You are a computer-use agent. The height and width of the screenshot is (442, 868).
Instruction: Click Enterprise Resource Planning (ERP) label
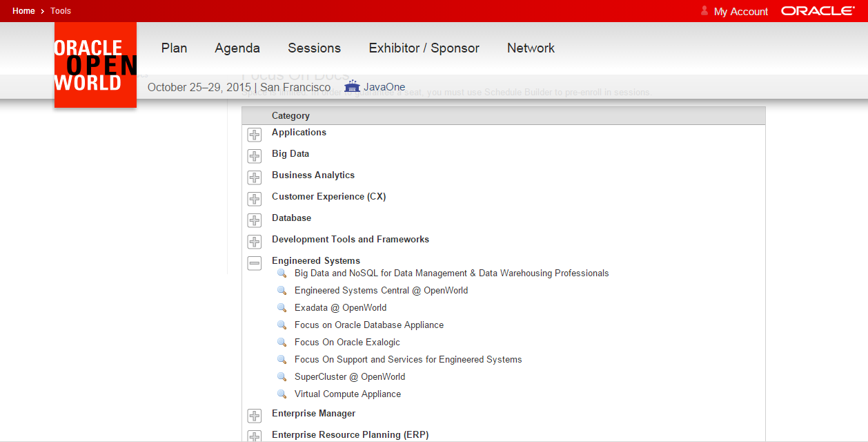coord(351,435)
